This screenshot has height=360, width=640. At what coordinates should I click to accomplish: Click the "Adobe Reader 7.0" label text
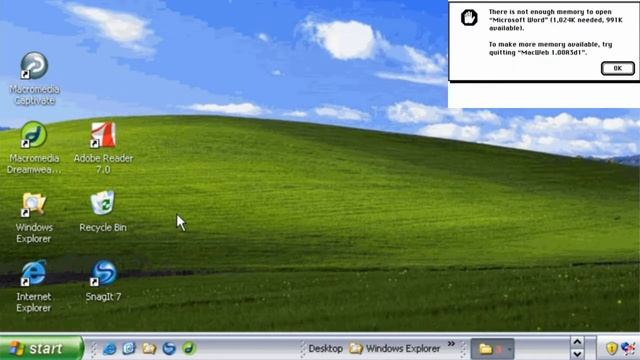pos(103,164)
